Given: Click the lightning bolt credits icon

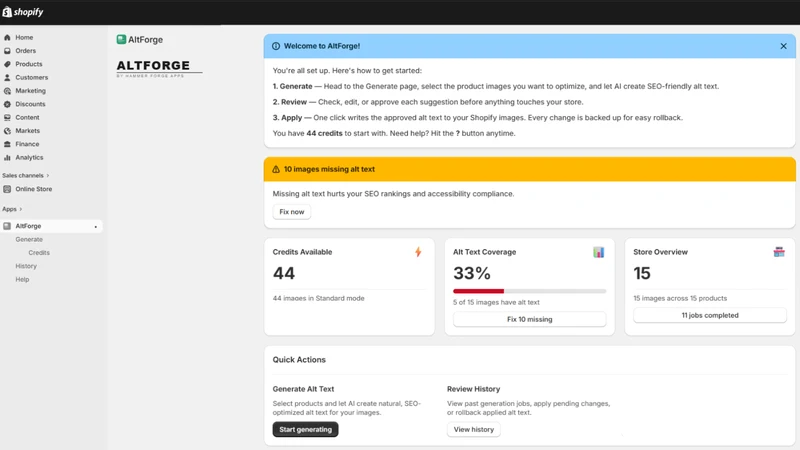Looking at the screenshot, I should tap(418, 252).
